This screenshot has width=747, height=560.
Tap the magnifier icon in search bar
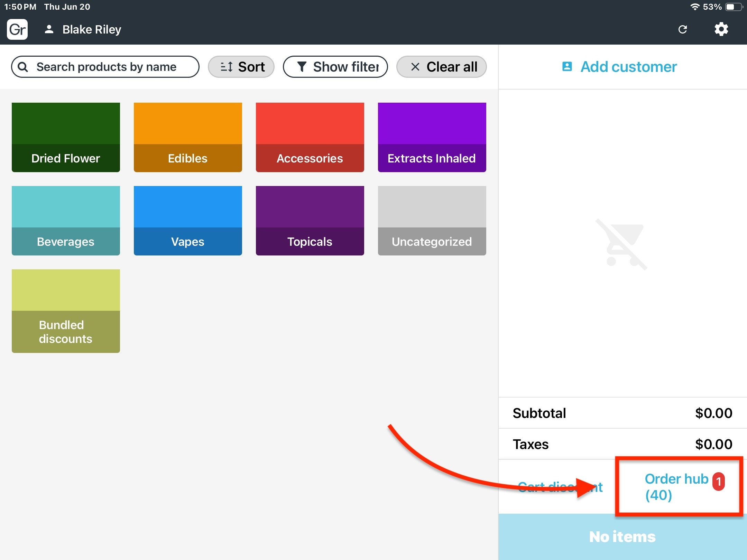pos(23,67)
